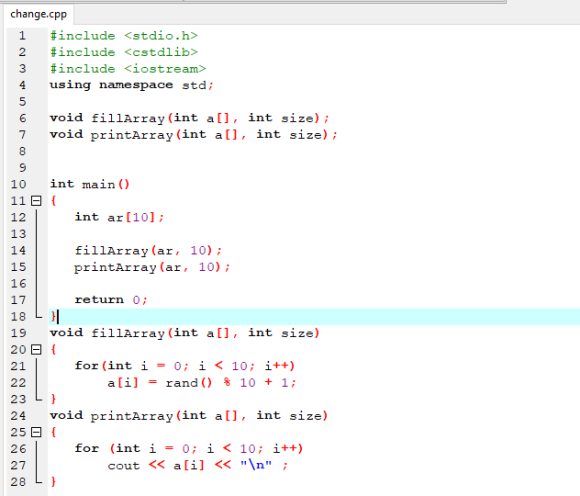580x496 pixels.
Task: Click the 'return 0;' statement
Action: pos(111,300)
